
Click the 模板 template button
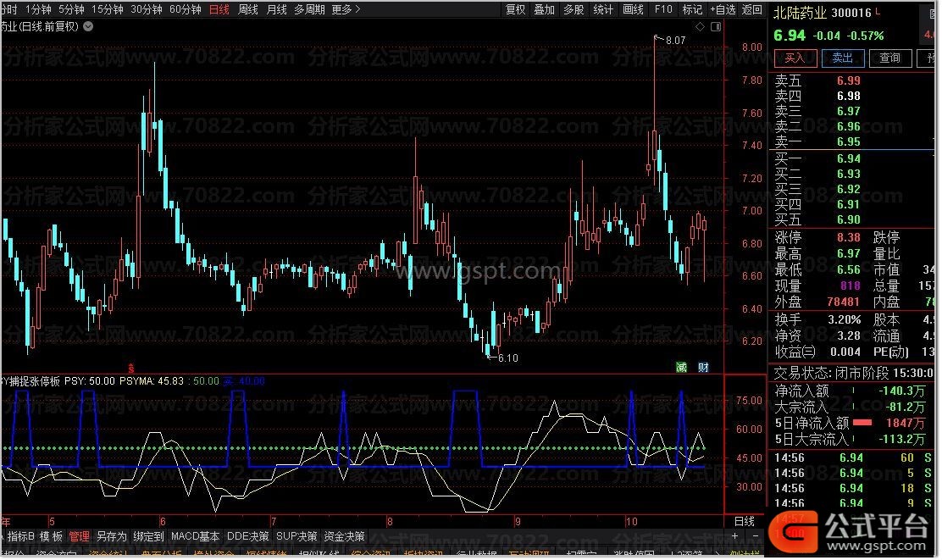tap(51, 536)
